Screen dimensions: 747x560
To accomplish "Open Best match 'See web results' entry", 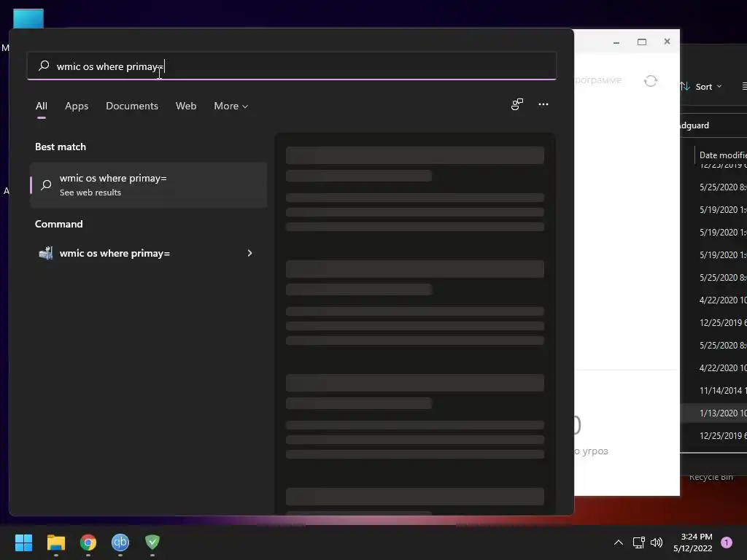I will pyautogui.click(x=149, y=184).
